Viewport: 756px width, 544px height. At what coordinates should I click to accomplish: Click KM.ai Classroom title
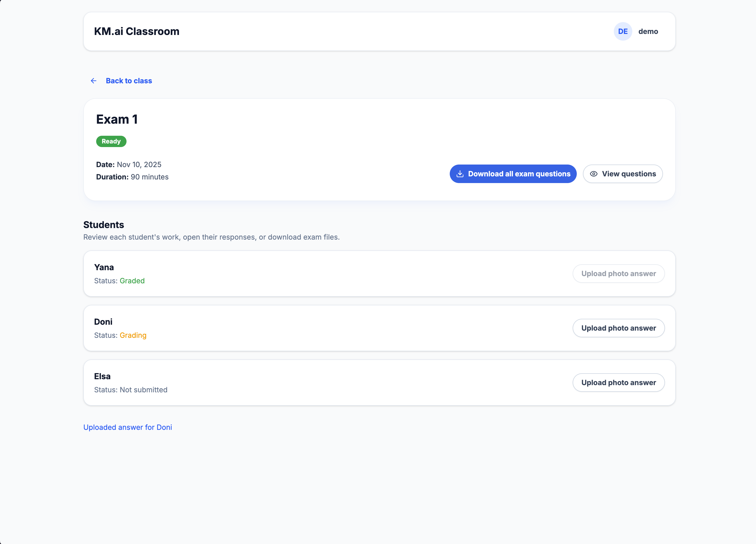tap(137, 31)
